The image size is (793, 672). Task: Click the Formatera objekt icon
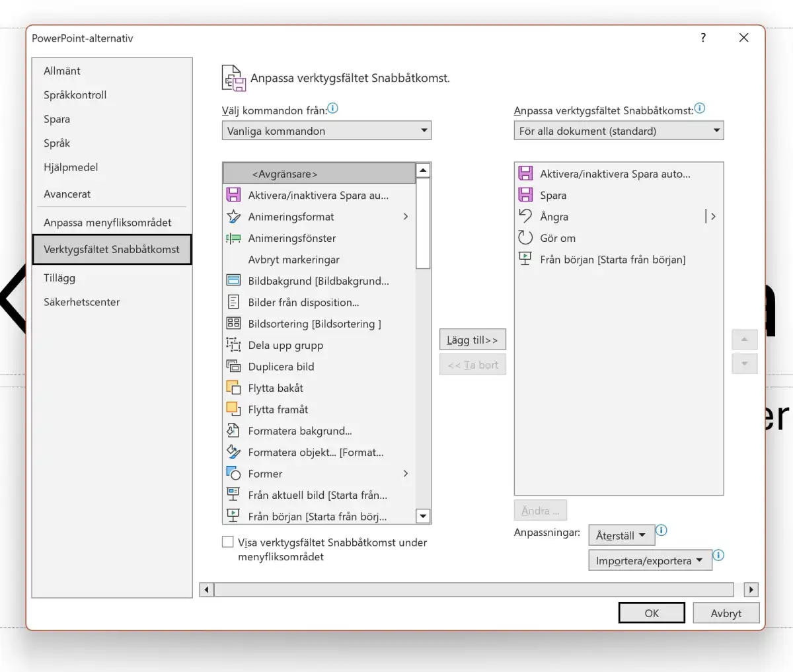coord(233,452)
